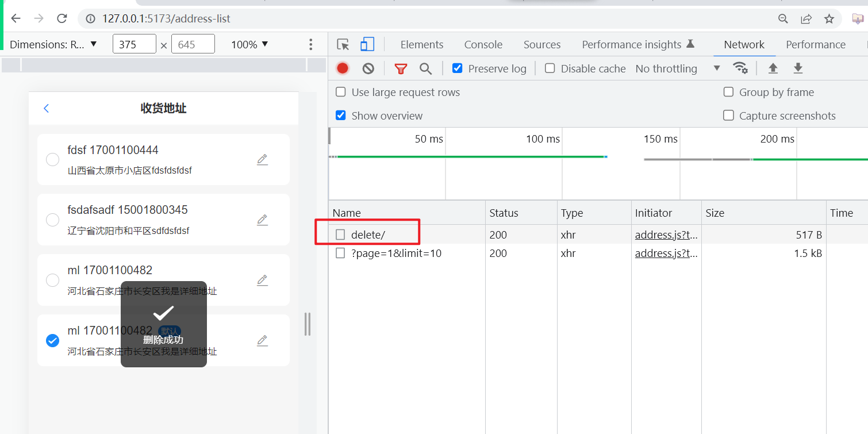Viewport: 868px width, 434px height.
Task: Open network search with the magnifier icon
Action: 425,69
